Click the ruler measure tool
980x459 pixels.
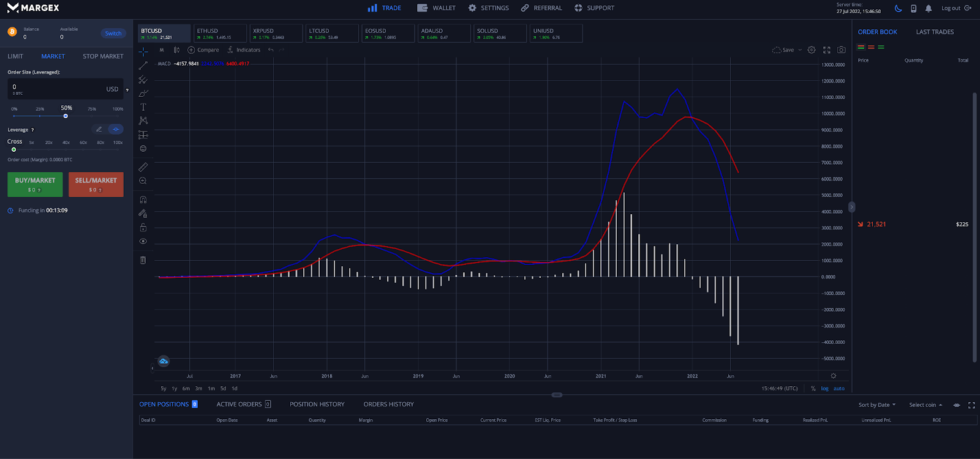(143, 167)
